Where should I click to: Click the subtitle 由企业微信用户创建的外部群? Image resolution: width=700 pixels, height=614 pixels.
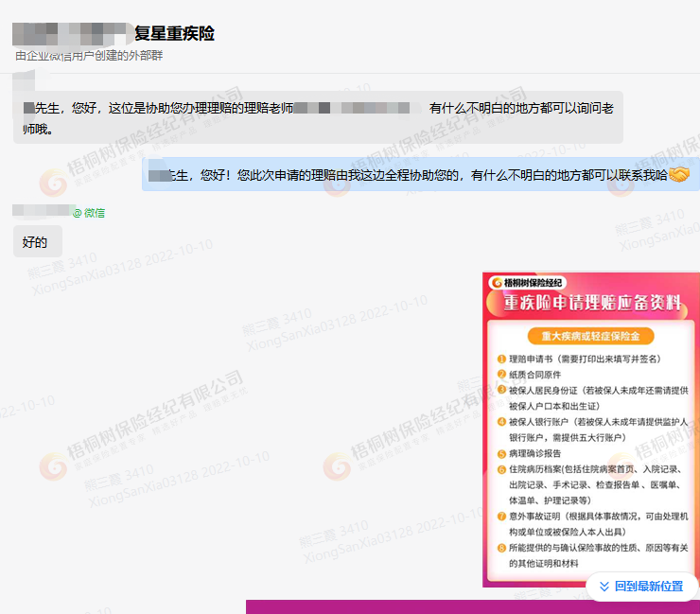coord(89,56)
